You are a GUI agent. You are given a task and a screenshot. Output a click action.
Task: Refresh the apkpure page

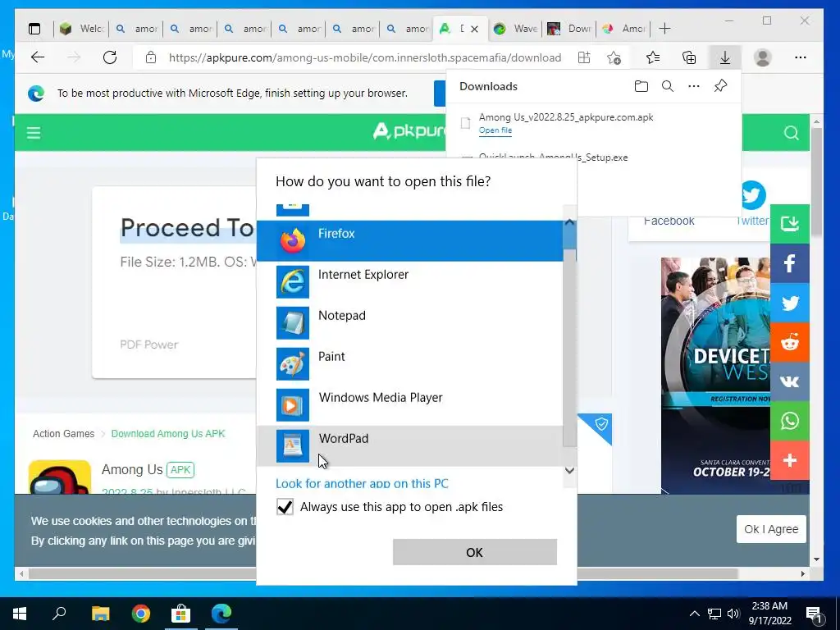[x=110, y=57]
